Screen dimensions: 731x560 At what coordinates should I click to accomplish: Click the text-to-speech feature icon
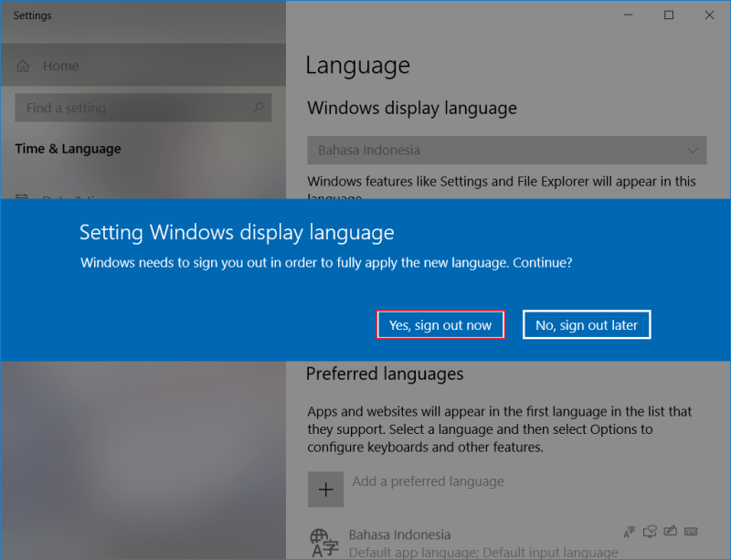[650, 531]
